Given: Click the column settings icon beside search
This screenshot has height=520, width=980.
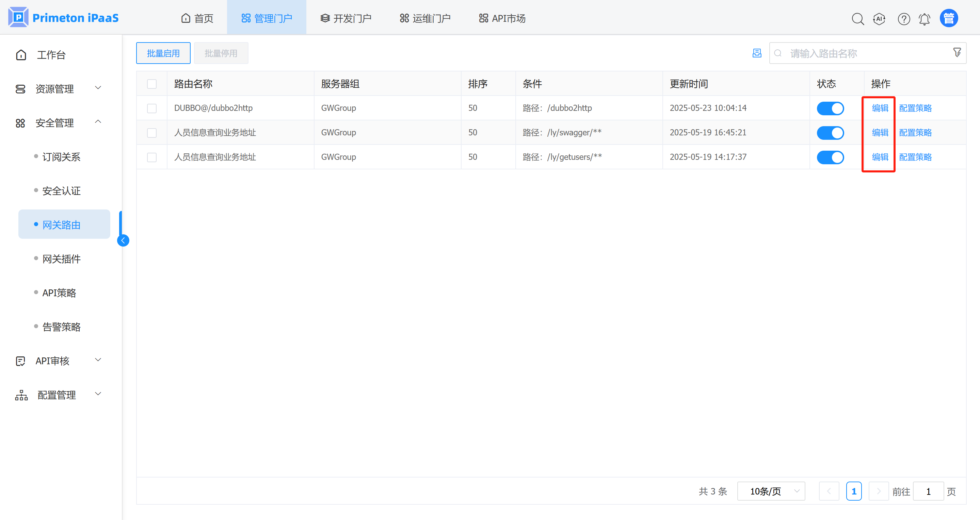Looking at the screenshot, I should tap(757, 53).
